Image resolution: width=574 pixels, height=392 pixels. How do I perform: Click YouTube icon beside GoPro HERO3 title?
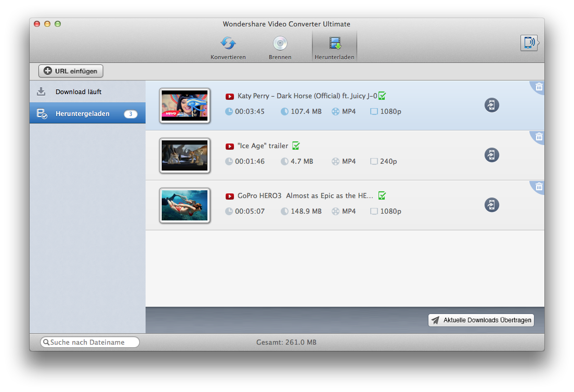(x=229, y=196)
